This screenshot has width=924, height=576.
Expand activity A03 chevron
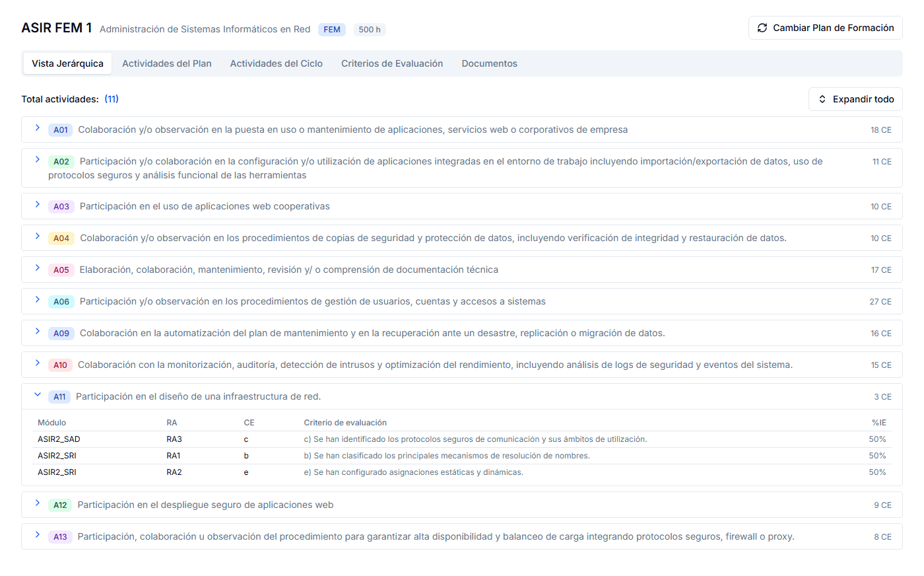coord(38,204)
